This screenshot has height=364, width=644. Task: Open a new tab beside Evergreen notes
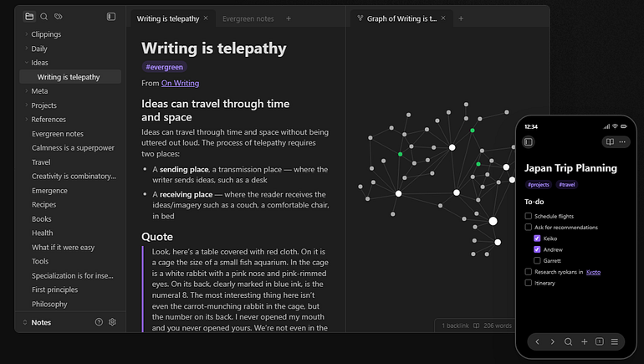289,18
